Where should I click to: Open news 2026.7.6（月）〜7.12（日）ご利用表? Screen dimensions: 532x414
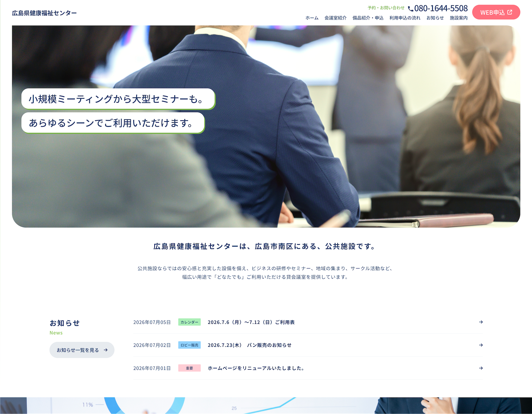coord(251,322)
